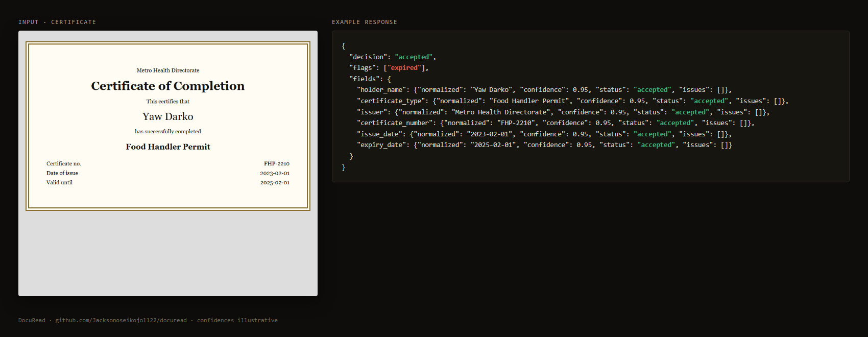Click the "DocuRead" footer text

click(32, 320)
